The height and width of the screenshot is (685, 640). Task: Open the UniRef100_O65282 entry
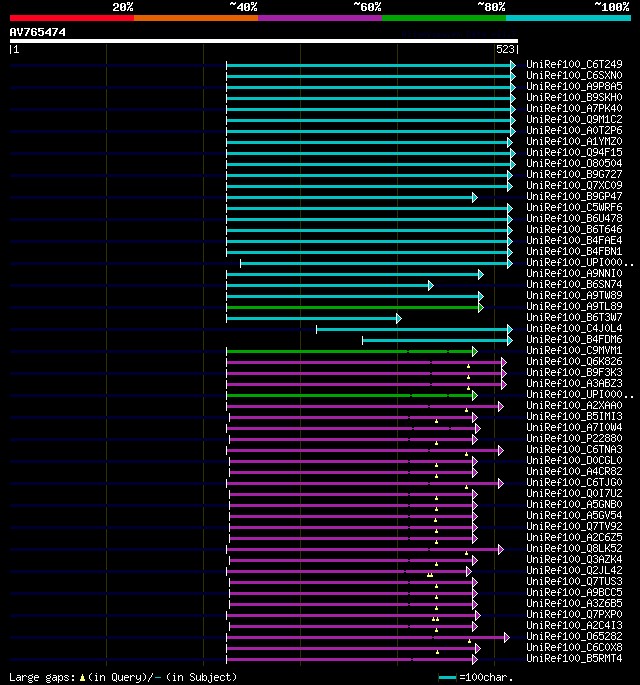point(574,637)
